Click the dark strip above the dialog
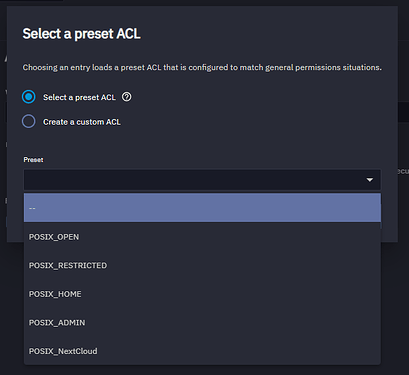Screen dimensions: 409x375 pos(202,3)
